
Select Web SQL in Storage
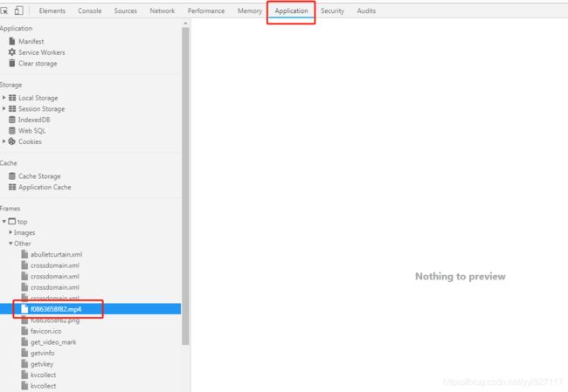(x=31, y=131)
